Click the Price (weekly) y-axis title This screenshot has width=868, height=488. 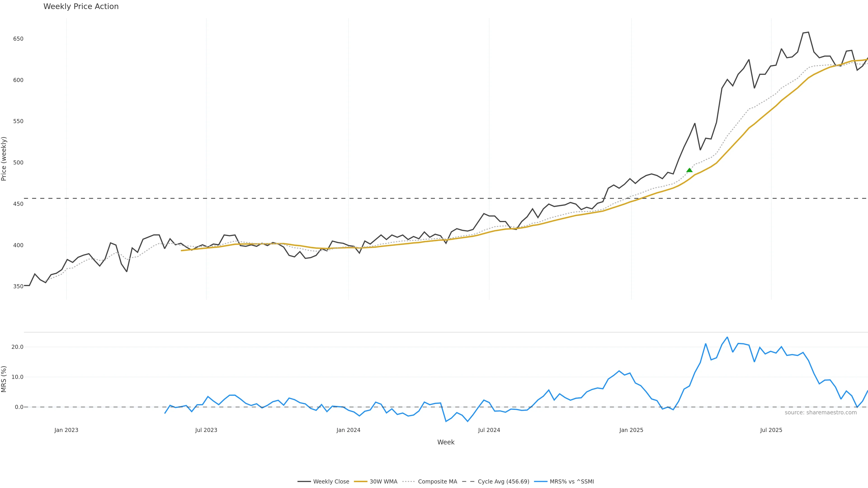[4, 159]
